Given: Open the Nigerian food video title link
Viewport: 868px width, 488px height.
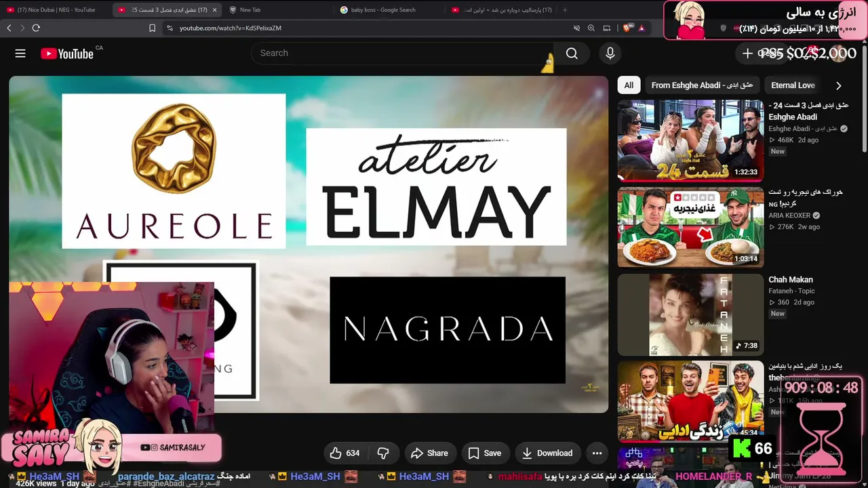Looking at the screenshot, I should click(x=806, y=198).
